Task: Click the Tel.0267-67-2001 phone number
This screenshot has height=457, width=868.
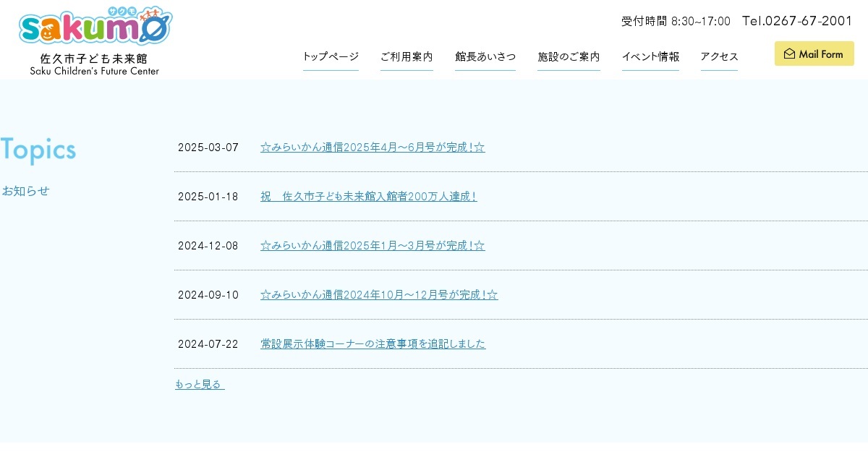Action: [x=797, y=21]
